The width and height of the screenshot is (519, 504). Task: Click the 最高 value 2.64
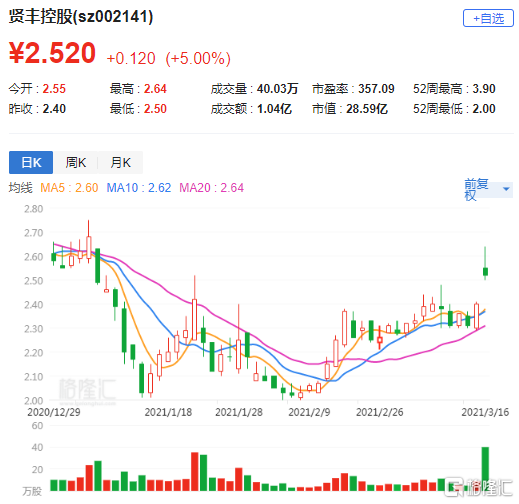click(x=155, y=89)
